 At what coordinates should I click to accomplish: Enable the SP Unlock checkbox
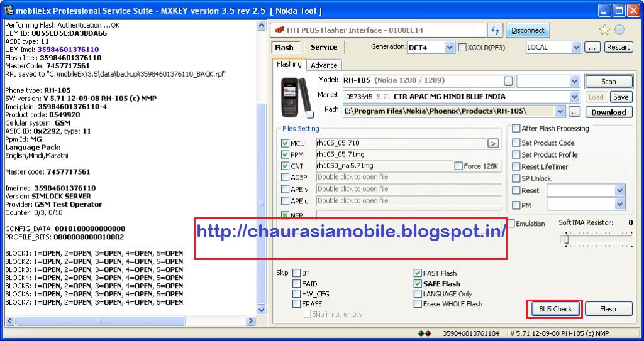pyautogui.click(x=516, y=178)
